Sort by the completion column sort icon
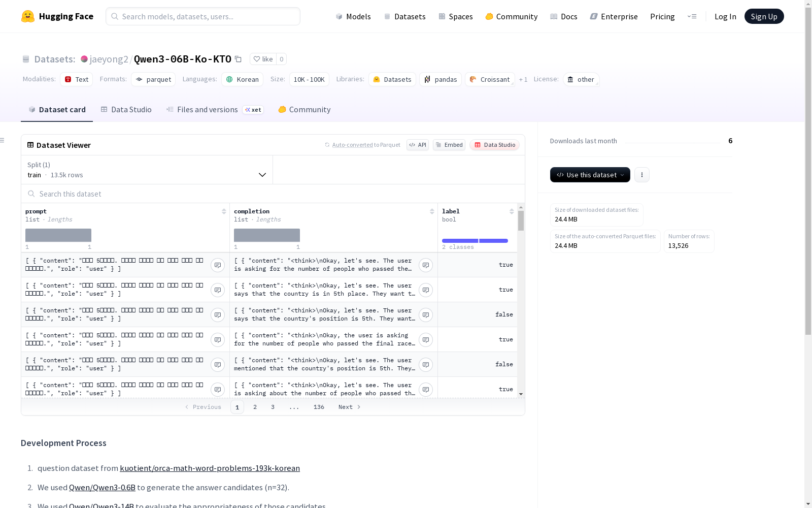This screenshot has height=508, width=812. [432, 211]
